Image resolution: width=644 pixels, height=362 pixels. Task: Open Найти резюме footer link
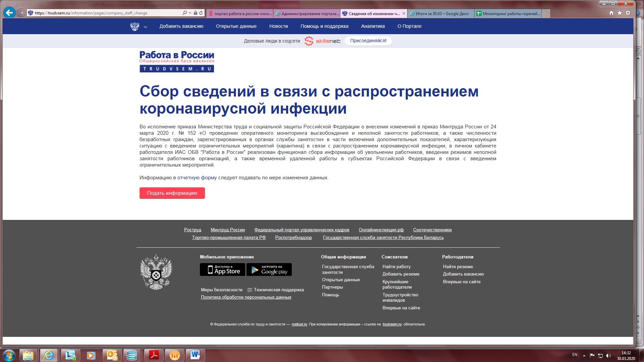(458, 267)
